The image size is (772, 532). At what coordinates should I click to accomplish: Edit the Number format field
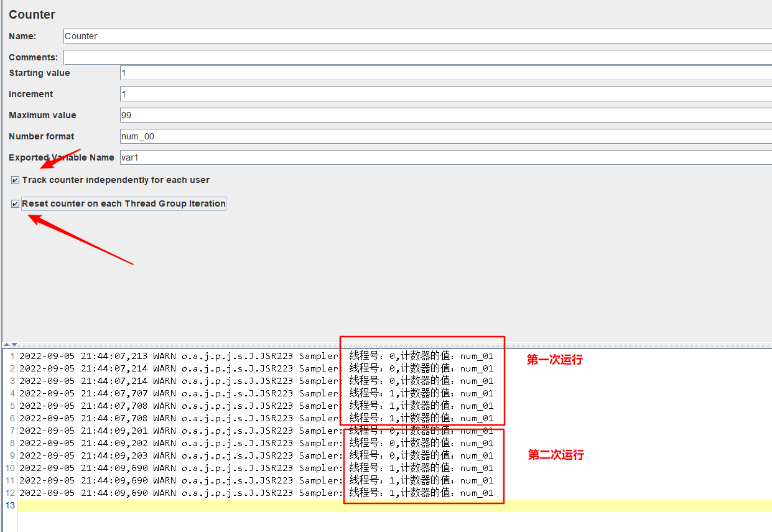tap(445, 136)
